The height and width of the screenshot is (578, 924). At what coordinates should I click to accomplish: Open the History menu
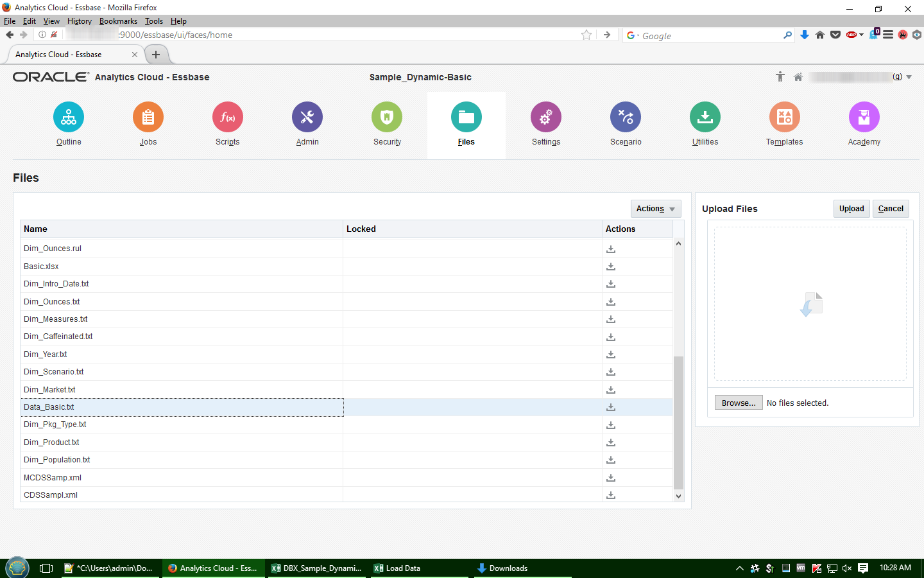(80, 21)
